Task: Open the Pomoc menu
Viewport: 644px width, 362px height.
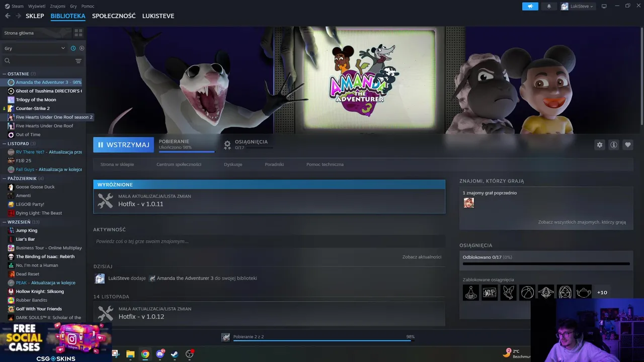Action: (x=88, y=6)
